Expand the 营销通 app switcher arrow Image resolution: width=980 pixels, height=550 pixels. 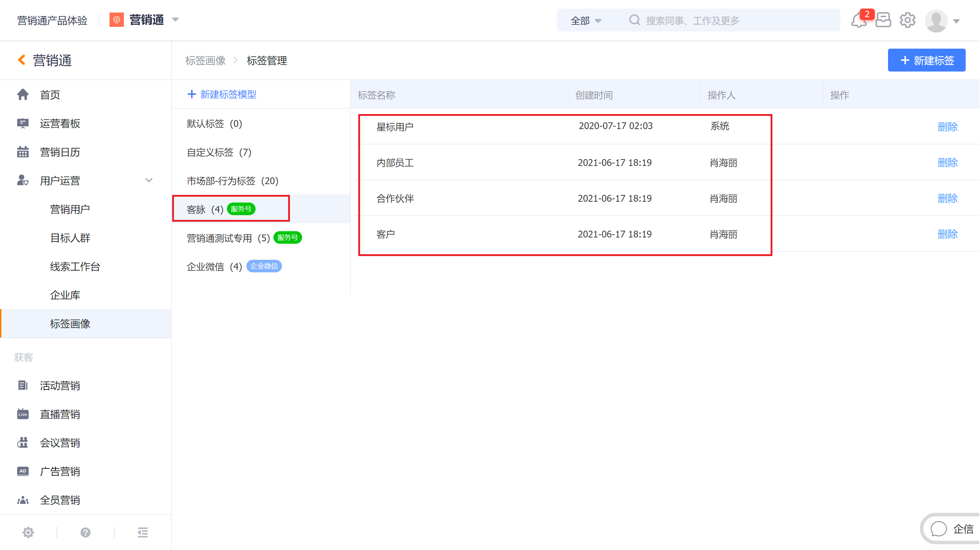(x=175, y=19)
